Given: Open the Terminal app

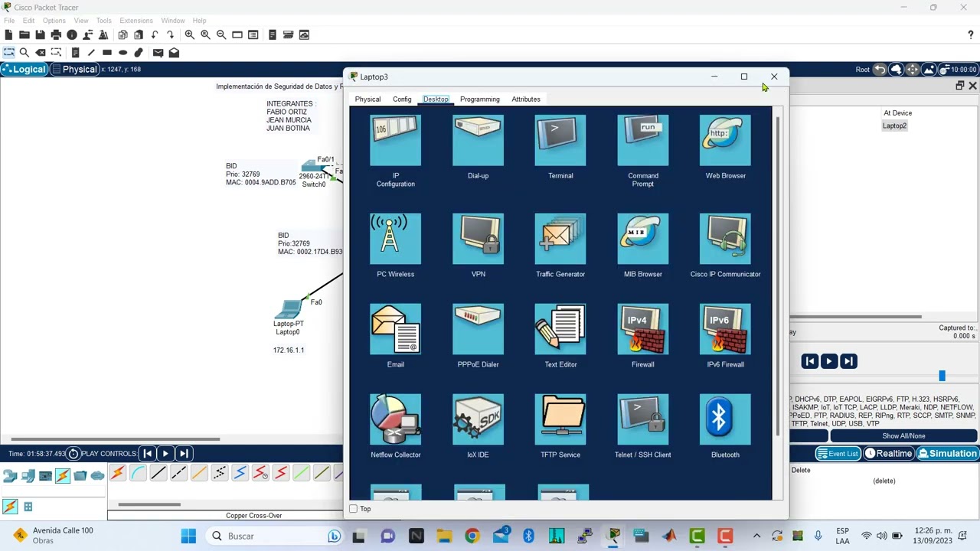Looking at the screenshot, I should (x=560, y=141).
